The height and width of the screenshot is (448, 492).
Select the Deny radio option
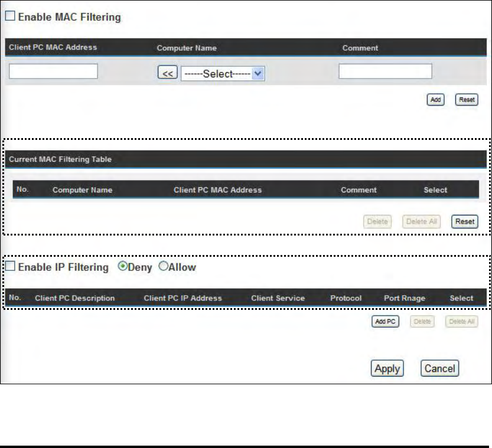click(122, 266)
